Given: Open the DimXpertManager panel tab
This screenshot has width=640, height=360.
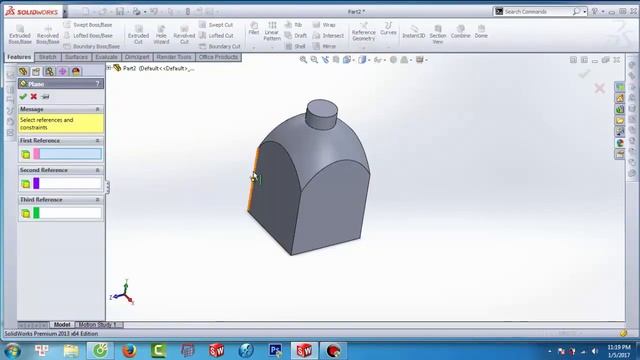Looking at the screenshot, I should coord(62,71).
